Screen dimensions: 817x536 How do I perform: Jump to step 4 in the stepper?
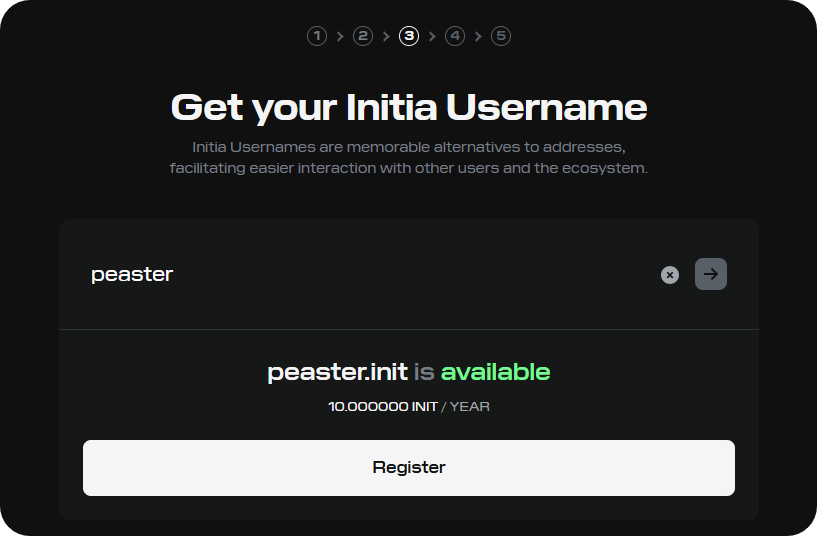click(x=455, y=36)
